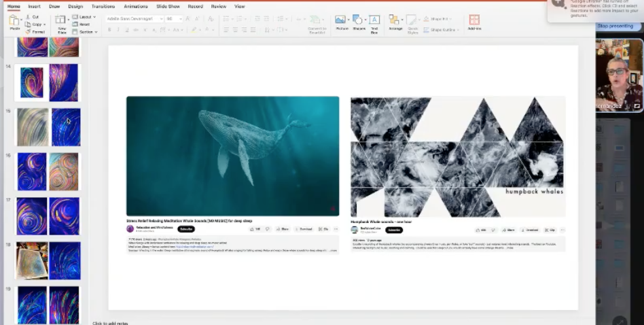The height and width of the screenshot is (325, 644).
Task: Open the Review tab
Action: (219, 6)
